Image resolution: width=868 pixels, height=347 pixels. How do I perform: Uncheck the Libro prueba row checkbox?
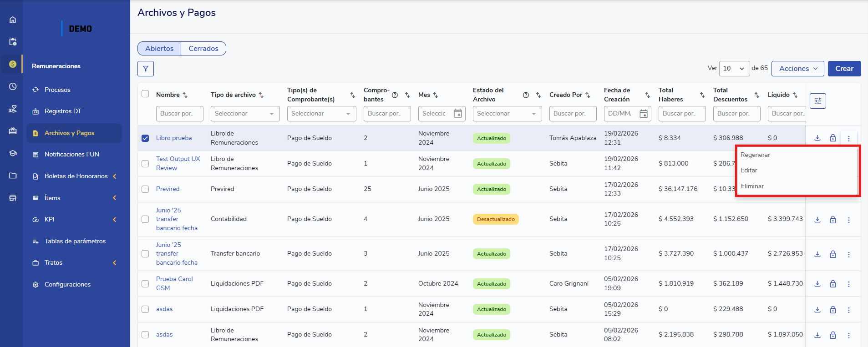coord(145,138)
